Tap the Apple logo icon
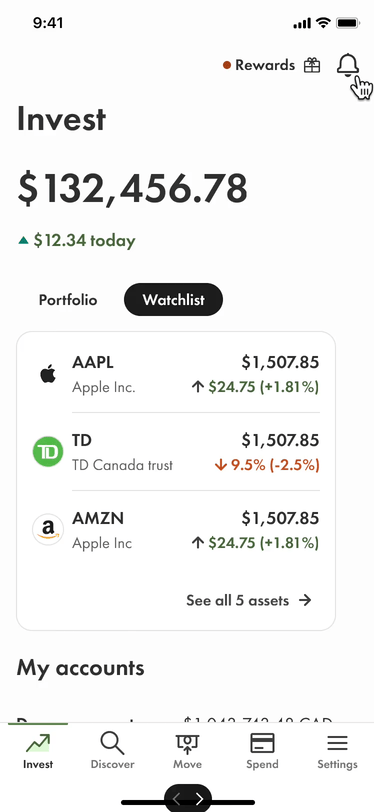The width and height of the screenshot is (374, 812). point(48,374)
